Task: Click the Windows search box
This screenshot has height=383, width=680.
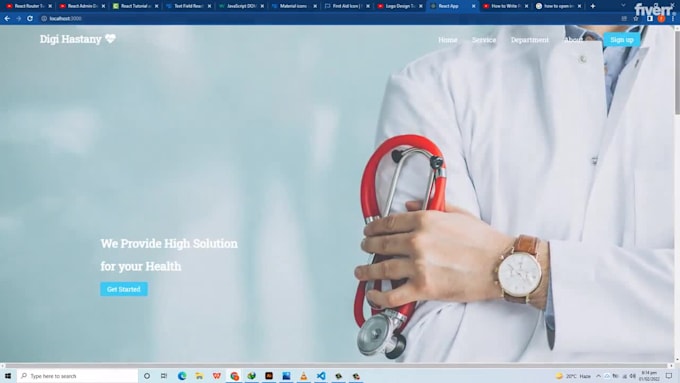Action: (78, 376)
